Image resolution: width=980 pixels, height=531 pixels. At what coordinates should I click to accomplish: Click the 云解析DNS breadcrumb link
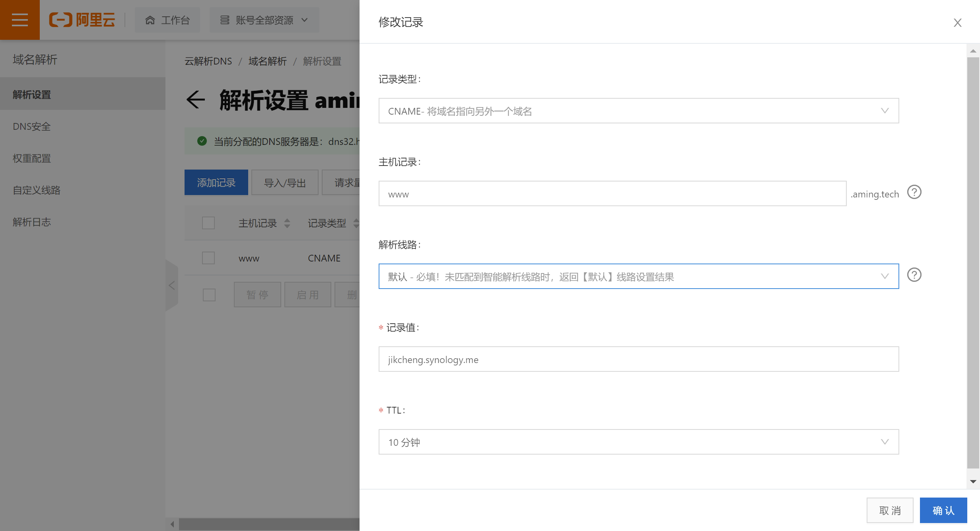tap(208, 61)
